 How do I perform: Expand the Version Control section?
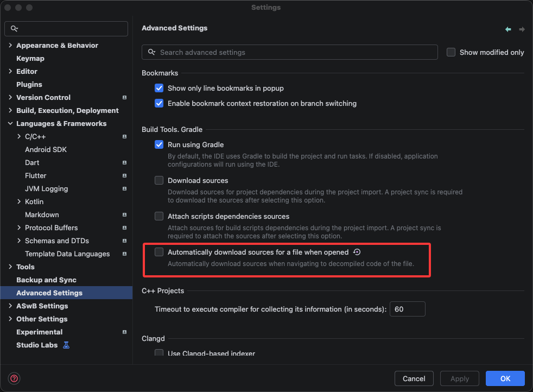tap(10, 98)
